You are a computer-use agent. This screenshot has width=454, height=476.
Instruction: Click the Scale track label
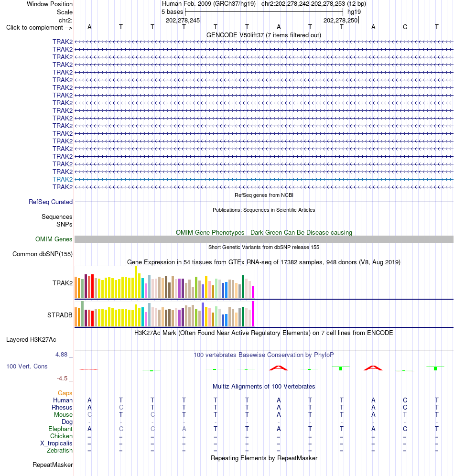65,12
